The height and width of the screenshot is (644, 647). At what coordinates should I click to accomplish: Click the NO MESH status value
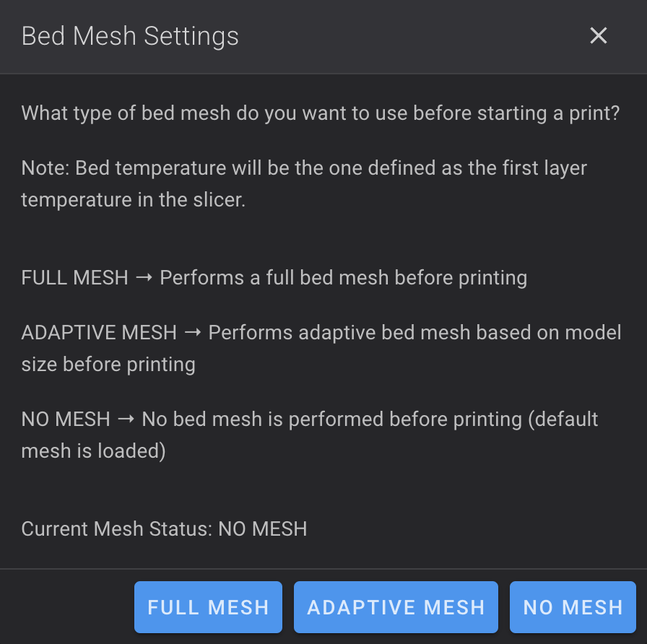pos(262,529)
